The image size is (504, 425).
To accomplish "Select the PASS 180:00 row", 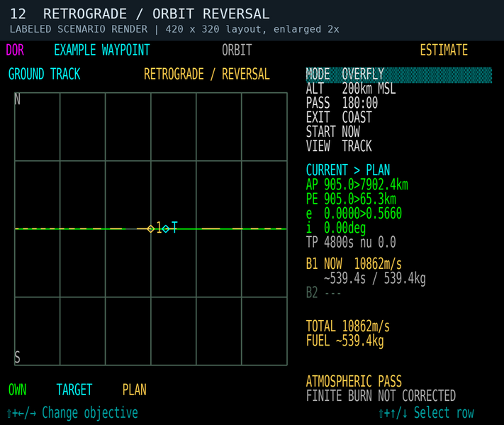I will (342, 103).
